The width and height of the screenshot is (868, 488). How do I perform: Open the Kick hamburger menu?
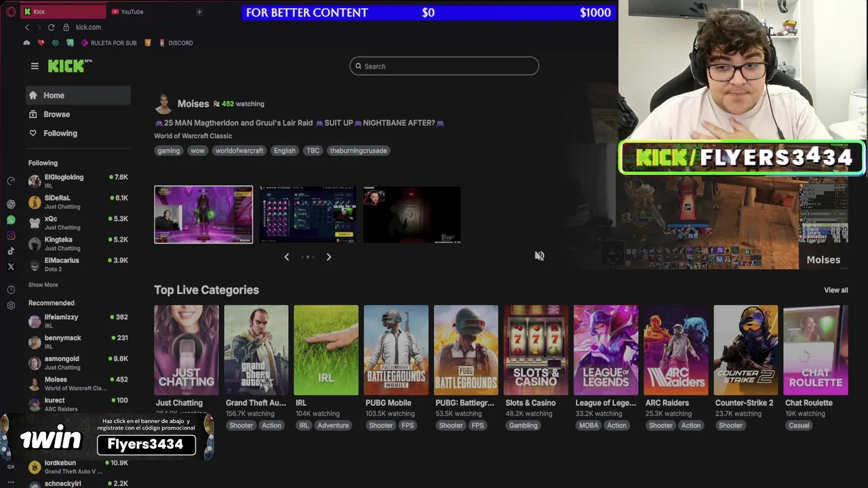35,66
